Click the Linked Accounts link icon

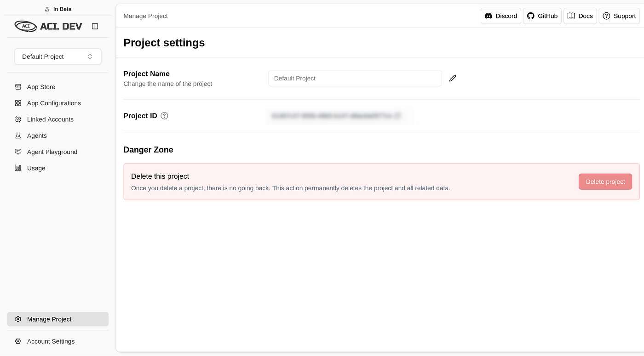18,119
